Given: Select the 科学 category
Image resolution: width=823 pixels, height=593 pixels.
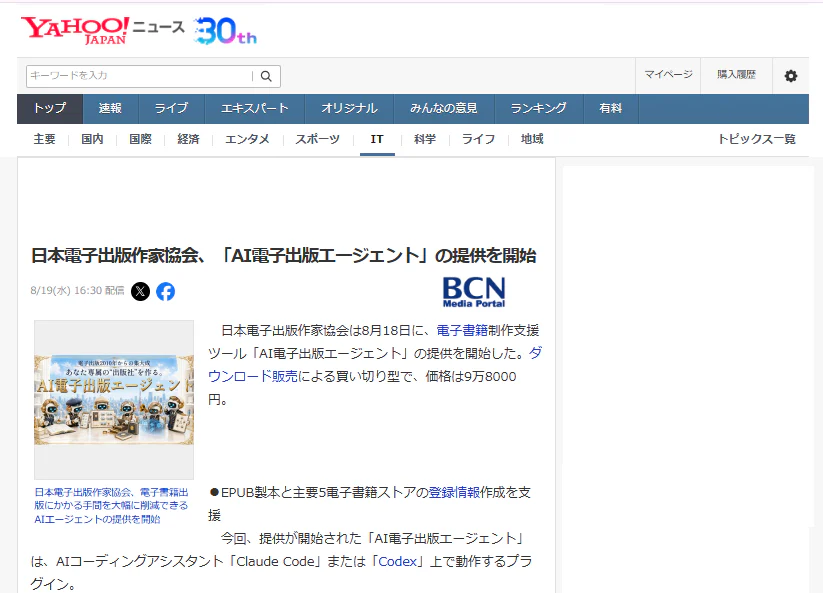Looking at the screenshot, I should (425, 139).
